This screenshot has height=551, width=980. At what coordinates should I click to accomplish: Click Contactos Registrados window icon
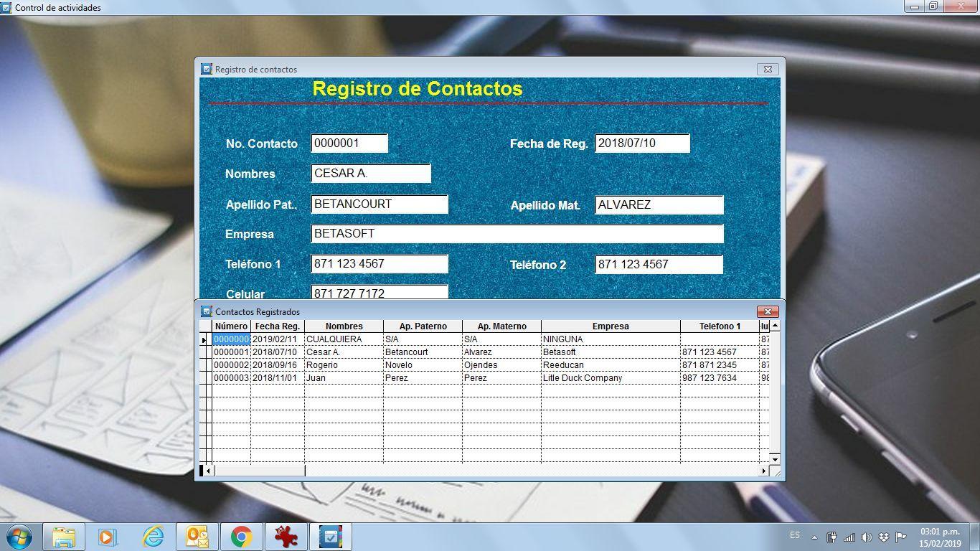tap(207, 311)
